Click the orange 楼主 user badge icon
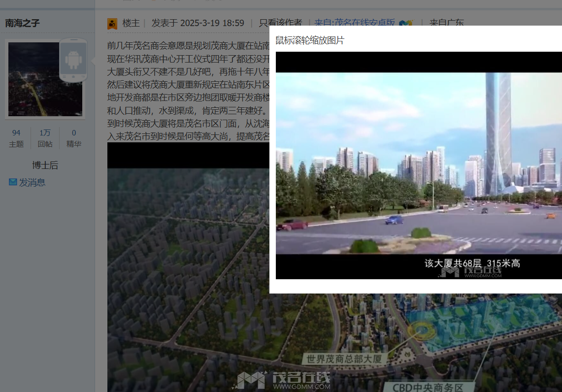This screenshot has width=562, height=392. coord(112,23)
